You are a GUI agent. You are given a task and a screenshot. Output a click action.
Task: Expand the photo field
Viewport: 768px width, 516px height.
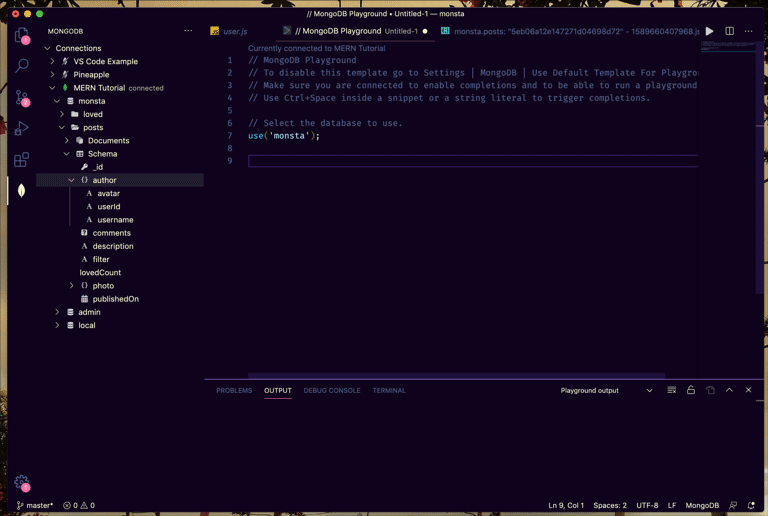click(x=72, y=285)
